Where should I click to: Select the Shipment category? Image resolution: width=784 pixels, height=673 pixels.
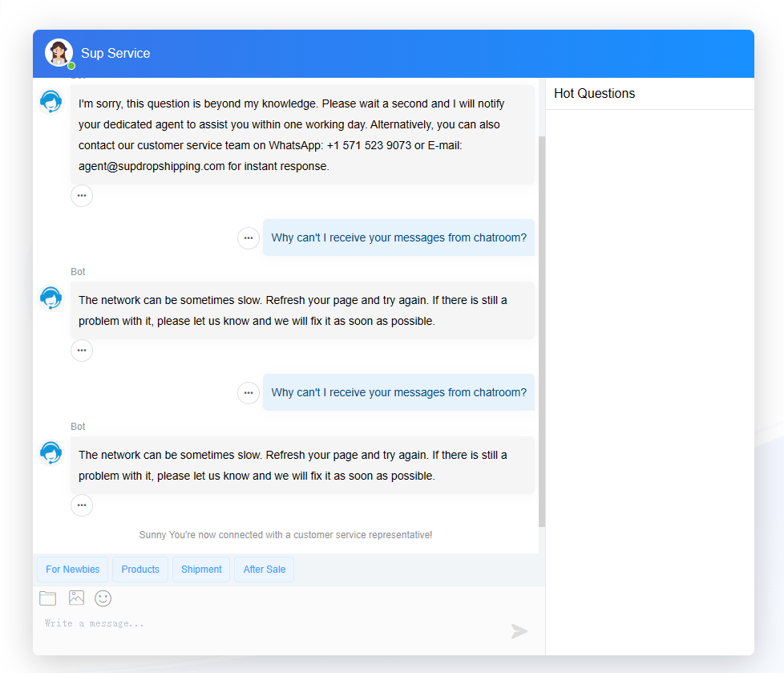click(201, 570)
